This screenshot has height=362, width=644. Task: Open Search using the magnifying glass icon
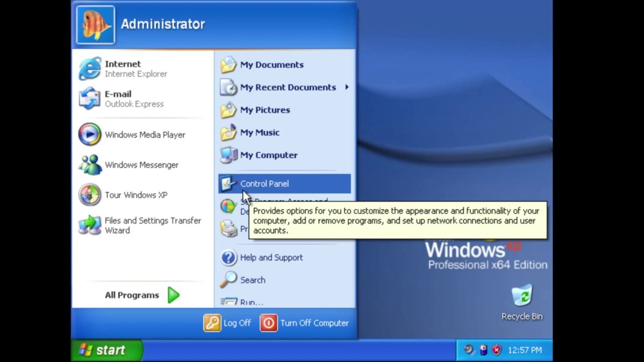click(x=228, y=280)
